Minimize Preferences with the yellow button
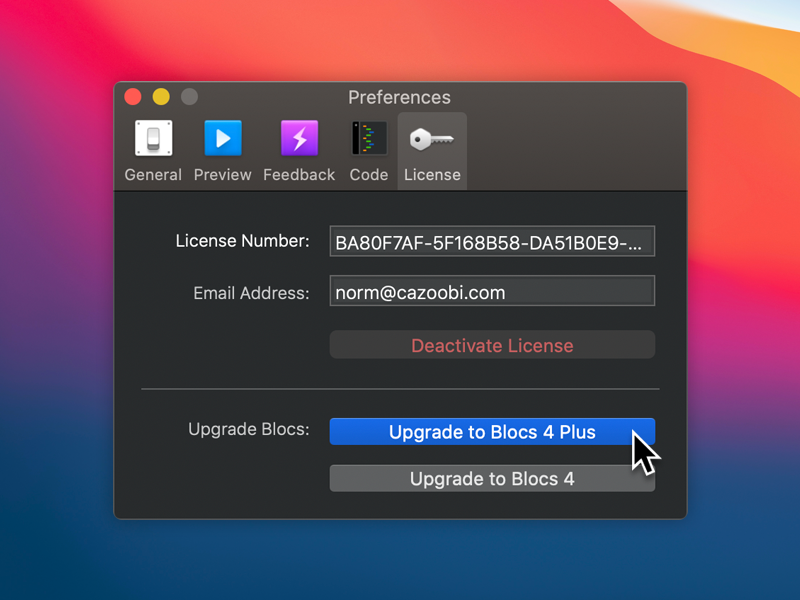This screenshot has height=600, width=800. click(161, 97)
